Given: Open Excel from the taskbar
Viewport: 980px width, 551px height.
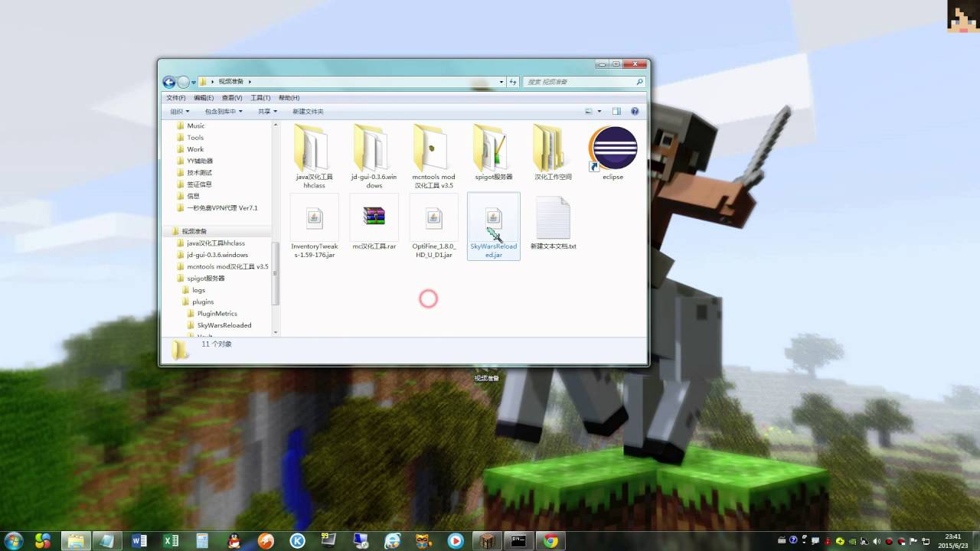Looking at the screenshot, I should click(171, 541).
